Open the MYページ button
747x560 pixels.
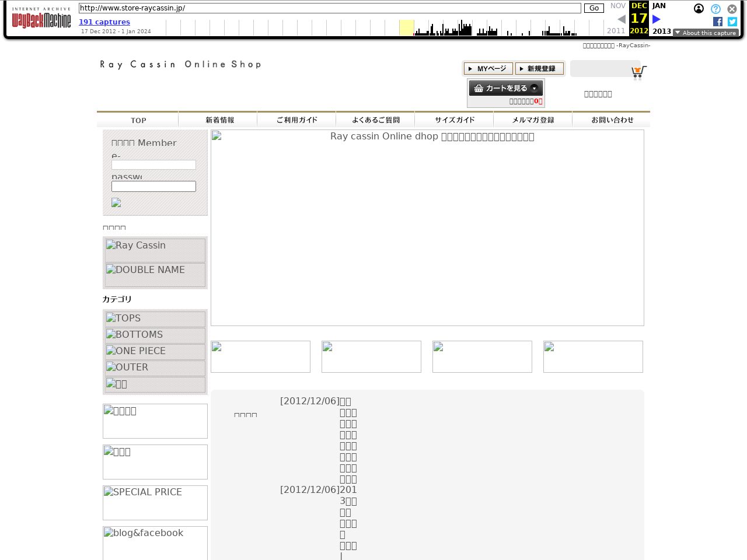pyautogui.click(x=488, y=68)
